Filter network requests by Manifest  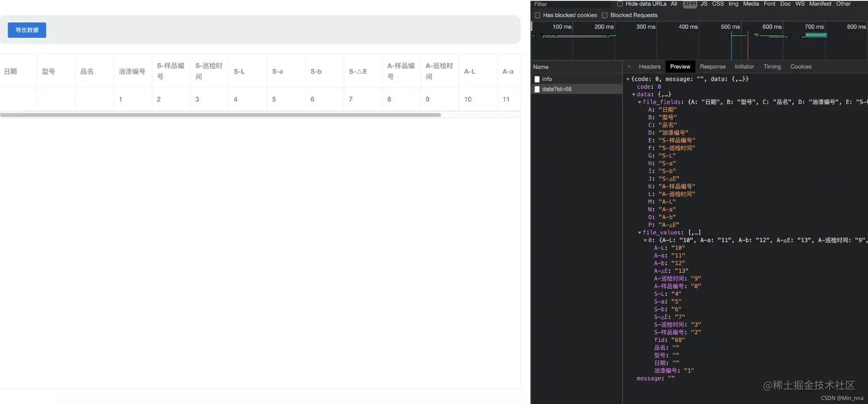820,4
